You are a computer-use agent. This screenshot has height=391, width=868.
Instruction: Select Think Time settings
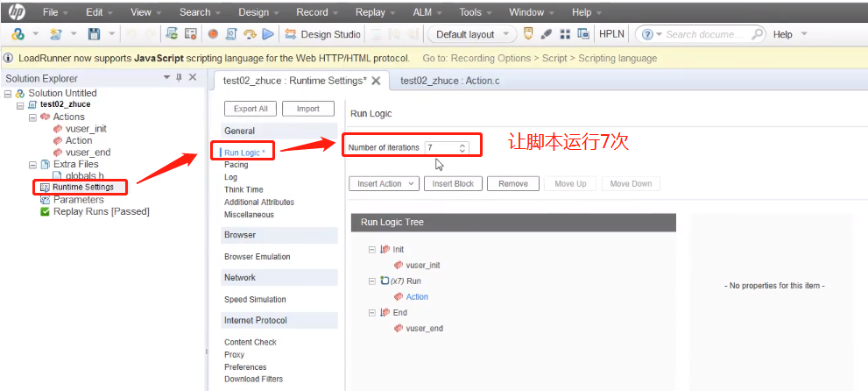(243, 189)
